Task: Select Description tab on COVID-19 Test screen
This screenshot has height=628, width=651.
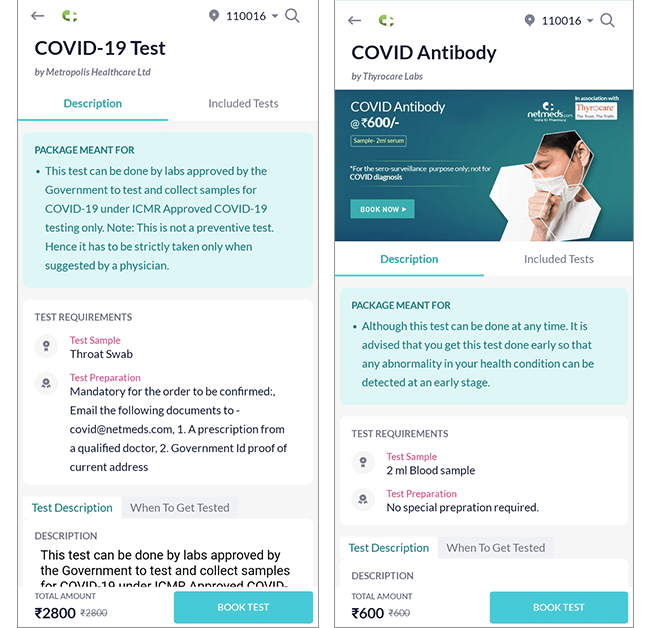Action: click(x=93, y=104)
